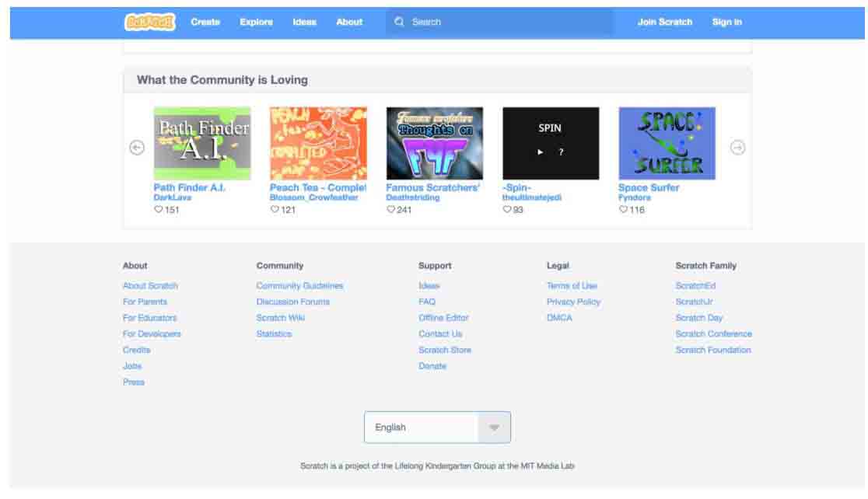The image size is (868, 499).
Task: Click the Path Finder A.I. title link
Action: click(x=189, y=187)
